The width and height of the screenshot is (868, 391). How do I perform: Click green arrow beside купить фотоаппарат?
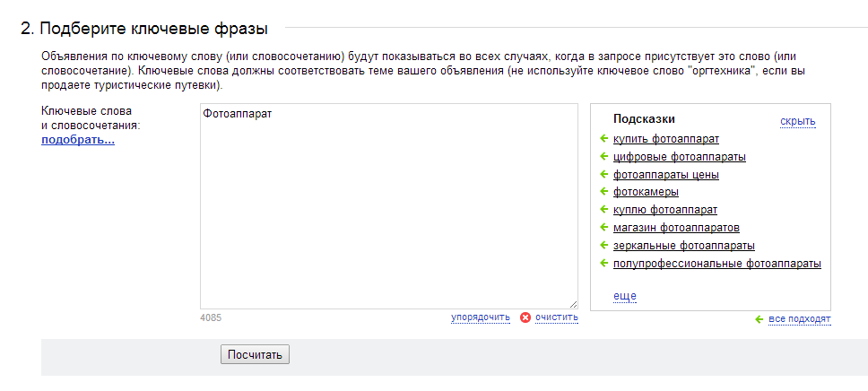[604, 138]
